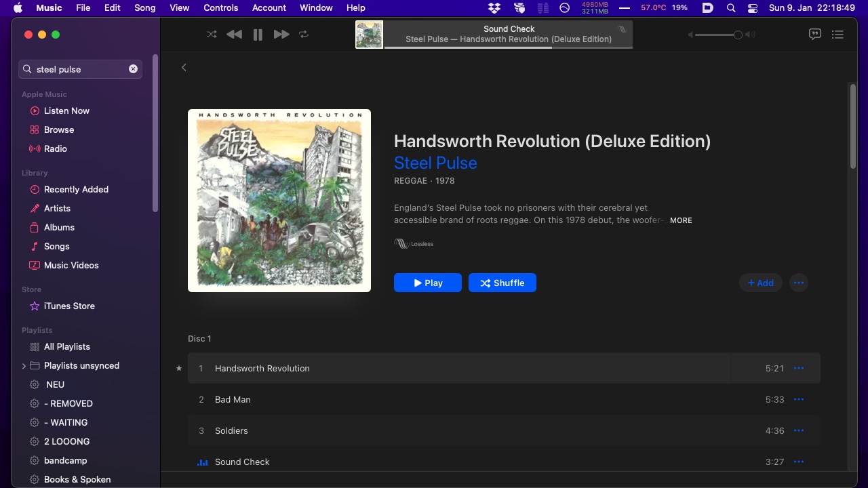Screen dimensions: 868x488
Task: Go back with the back chevron
Action: point(184,67)
